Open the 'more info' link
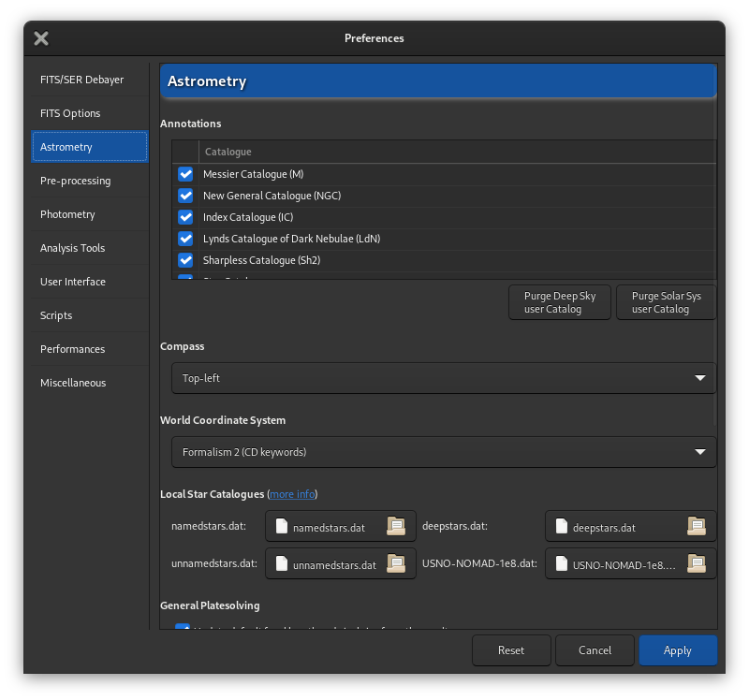This screenshot has height=700, width=749. tap(292, 494)
